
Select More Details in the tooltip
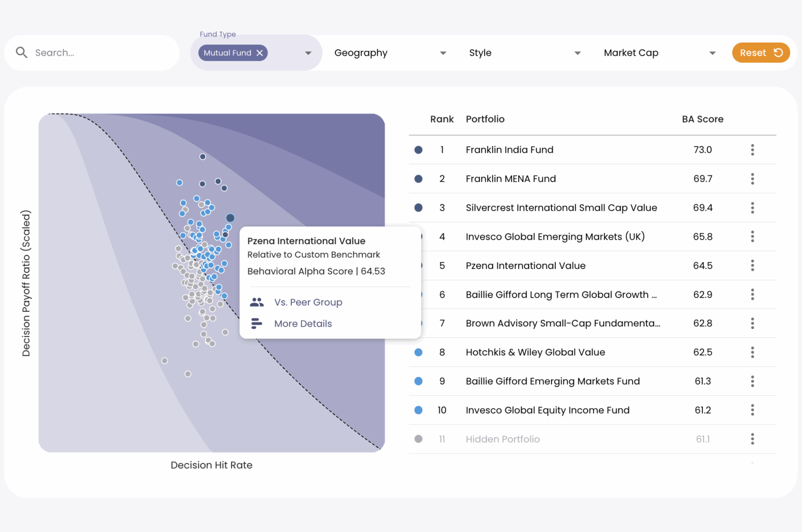coord(303,324)
